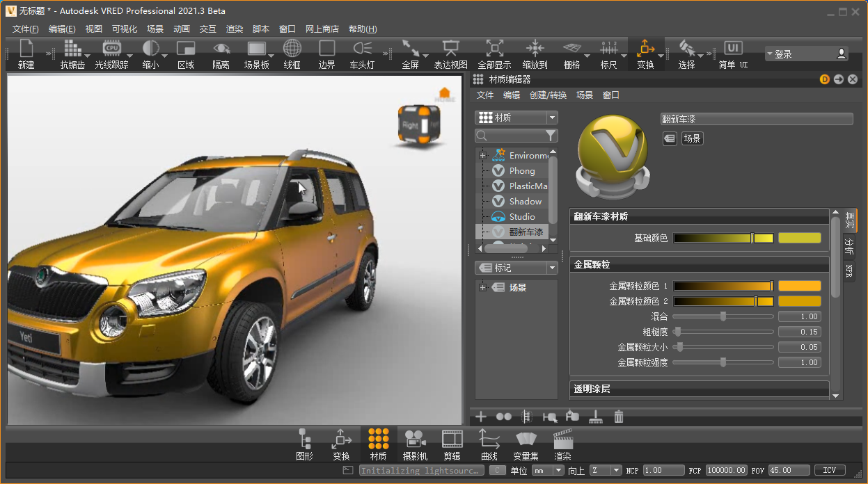Switch to the 分析 side tab
The height and width of the screenshot is (484, 868).
pyautogui.click(x=849, y=245)
